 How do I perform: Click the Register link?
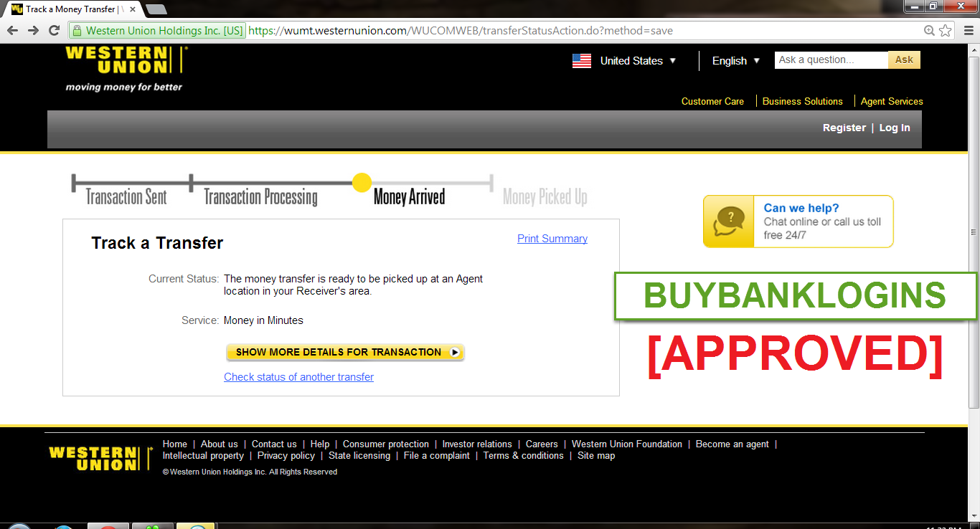[844, 128]
